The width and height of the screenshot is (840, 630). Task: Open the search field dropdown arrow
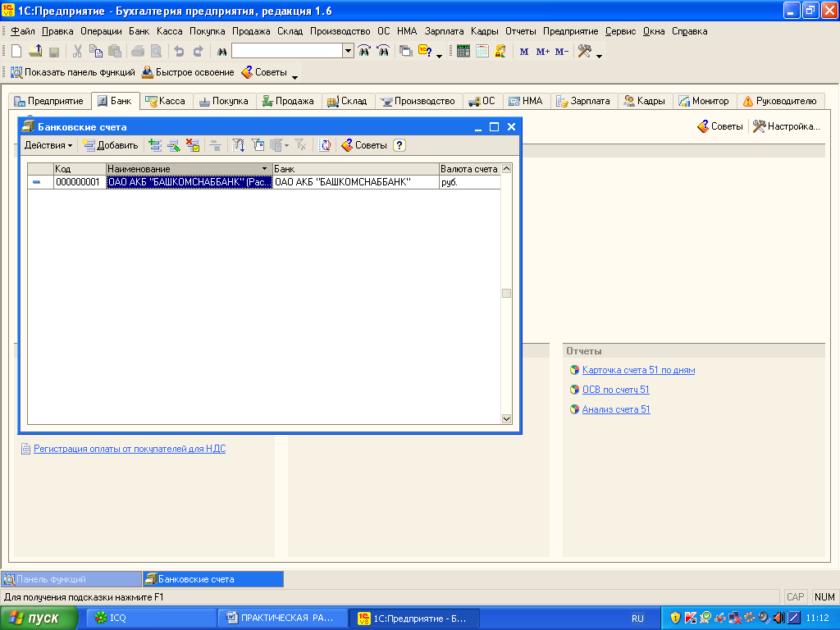pos(348,52)
